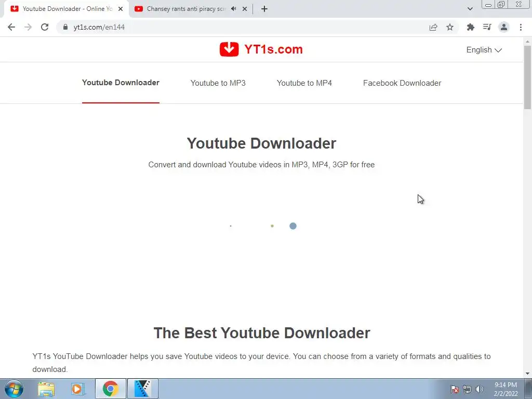Switch to the Chansey rants YouTube tab
The height and width of the screenshot is (399, 532).
tap(186, 9)
